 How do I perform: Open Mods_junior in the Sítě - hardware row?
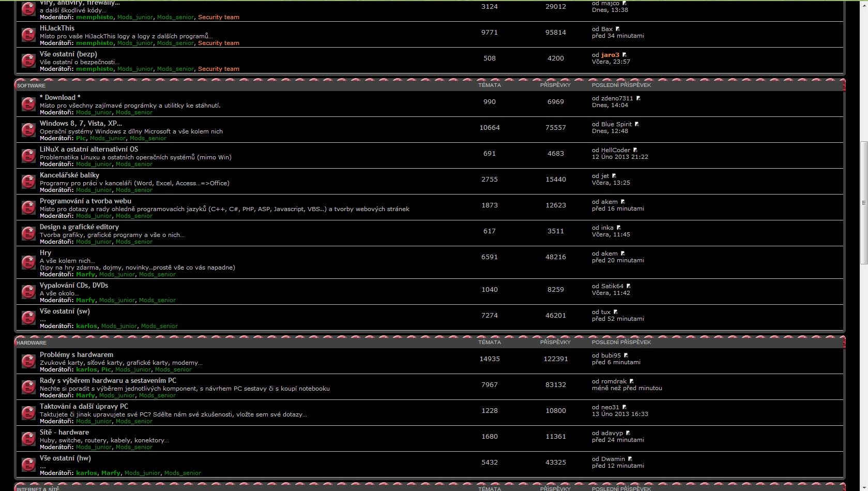pyautogui.click(x=94, y=447)
